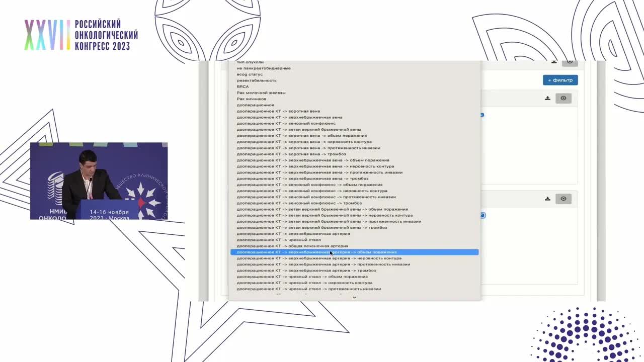
Task: Select 'BRCA' from the dropdown list
Action: 243,86
